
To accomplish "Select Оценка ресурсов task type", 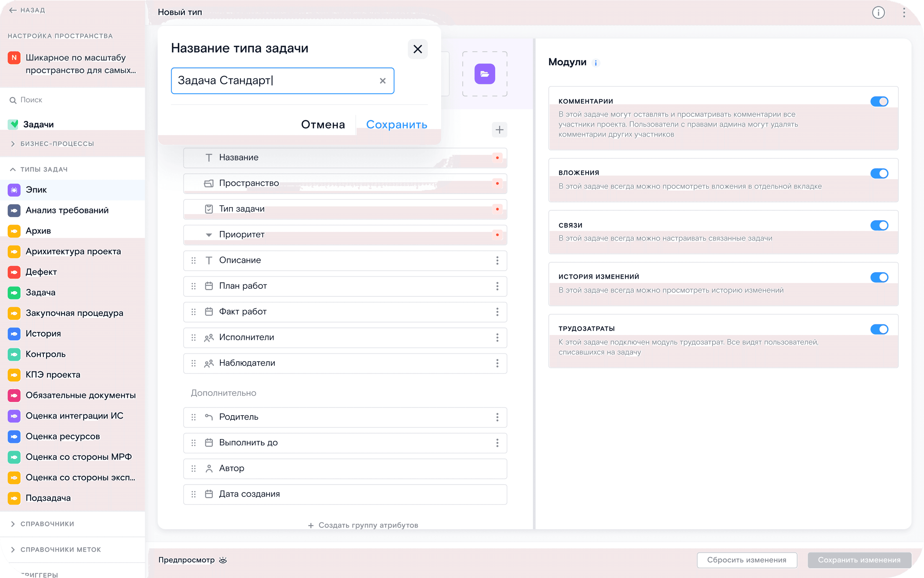I will [x=72, y=436].
